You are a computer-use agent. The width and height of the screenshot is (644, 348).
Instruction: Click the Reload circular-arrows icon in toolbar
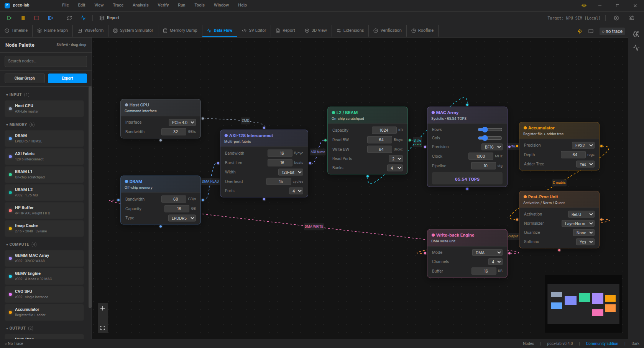click(69, 18)
